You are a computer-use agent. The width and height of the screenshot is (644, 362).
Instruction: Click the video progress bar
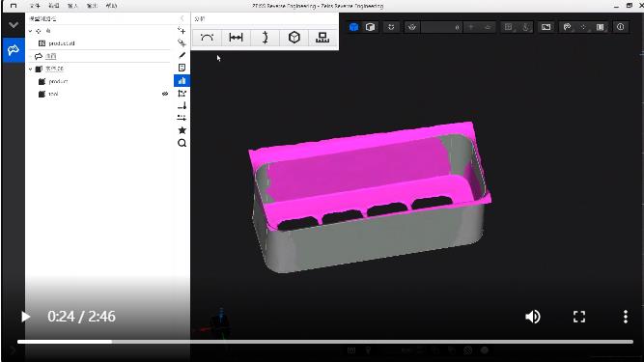click(x=324, y=342)
